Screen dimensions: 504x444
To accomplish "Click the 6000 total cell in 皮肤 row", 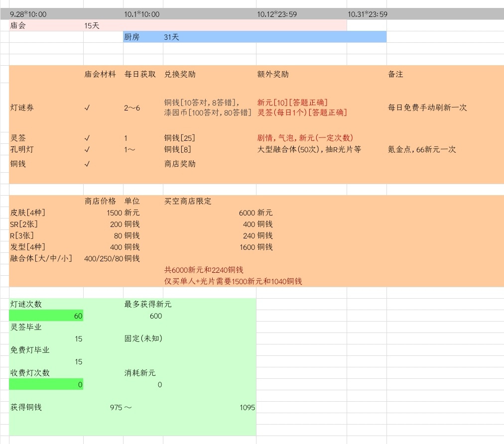I will pos(247,213).
